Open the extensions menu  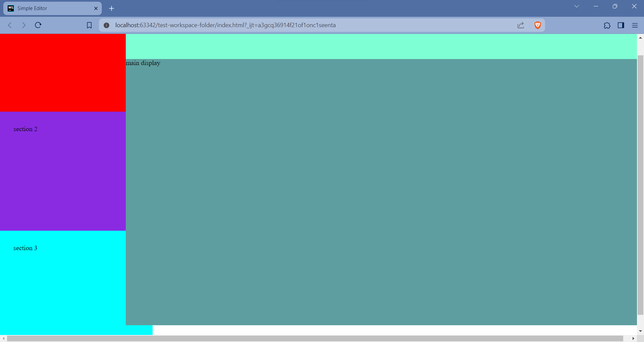click(607, 25)
